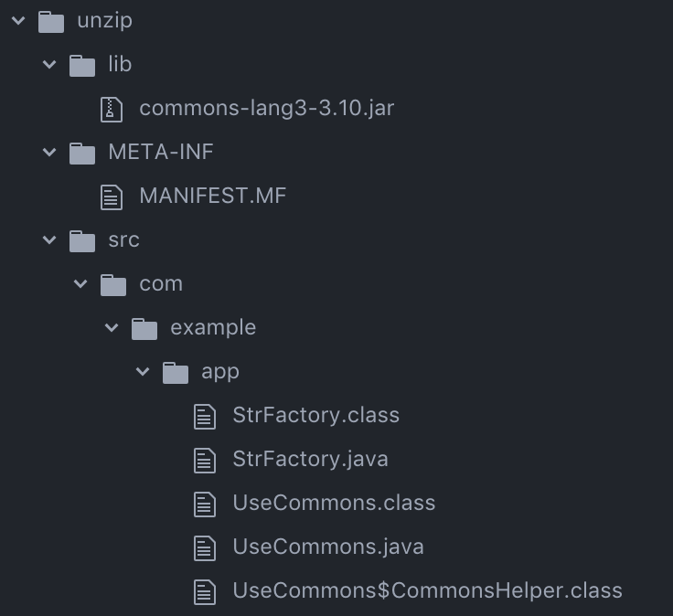Collapse the META-INF folder chevron
Viewport: 673px width, 616px height.
pyautogui.click(x=49, y=153)
